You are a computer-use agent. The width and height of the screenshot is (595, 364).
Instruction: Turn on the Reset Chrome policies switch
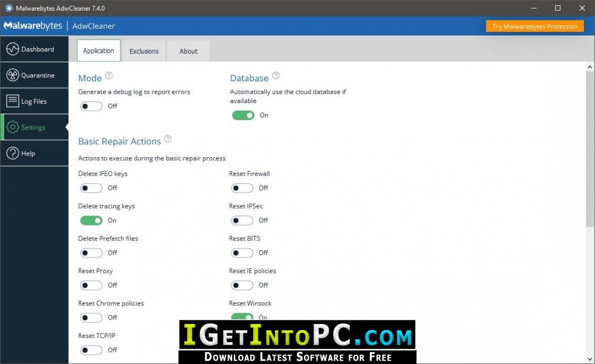click(91, 317)
